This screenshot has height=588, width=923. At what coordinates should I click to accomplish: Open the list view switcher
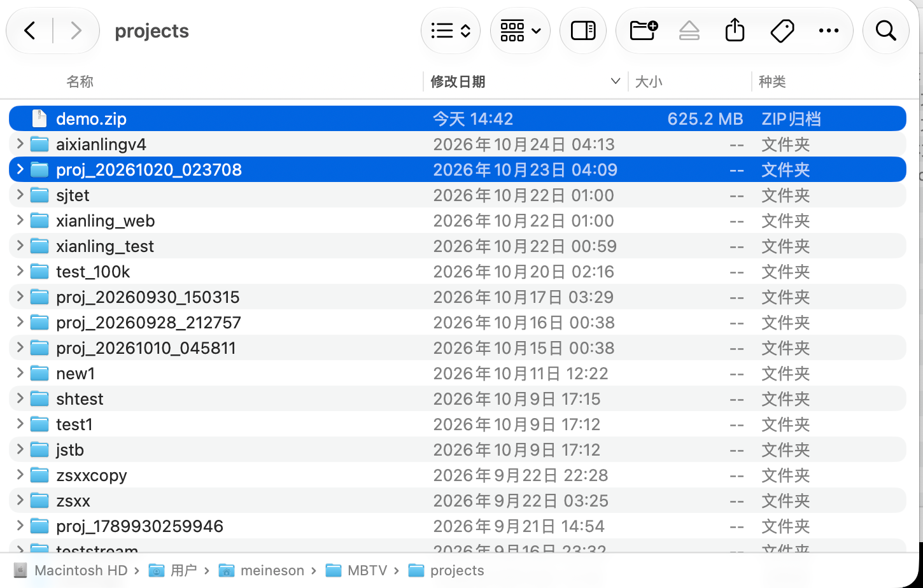click(x=451, y=31)
